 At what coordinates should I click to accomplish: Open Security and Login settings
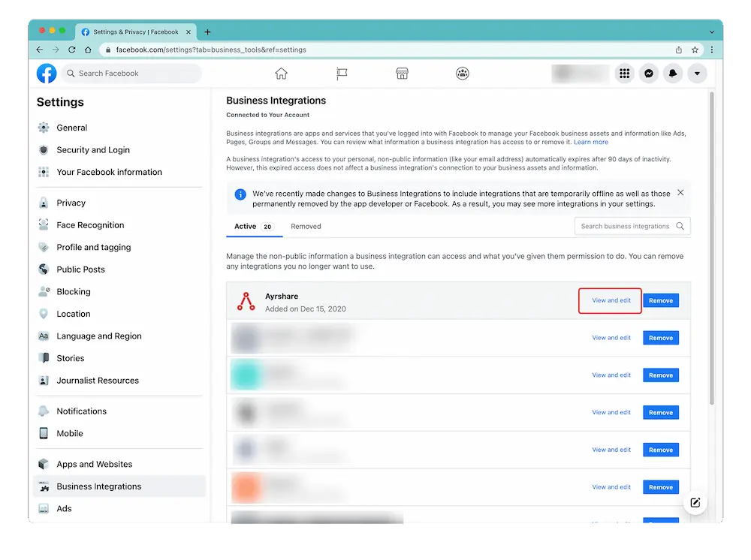93,150
